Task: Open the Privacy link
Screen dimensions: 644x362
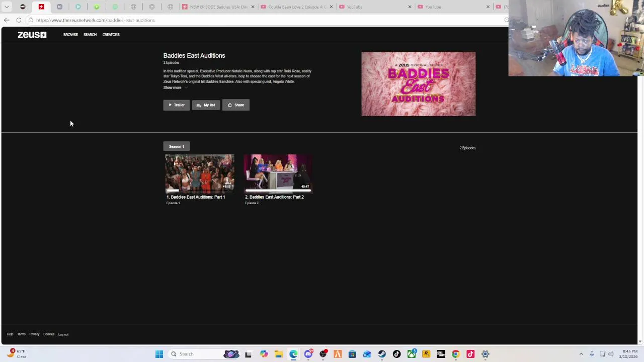Action: (x=34, y=334)
